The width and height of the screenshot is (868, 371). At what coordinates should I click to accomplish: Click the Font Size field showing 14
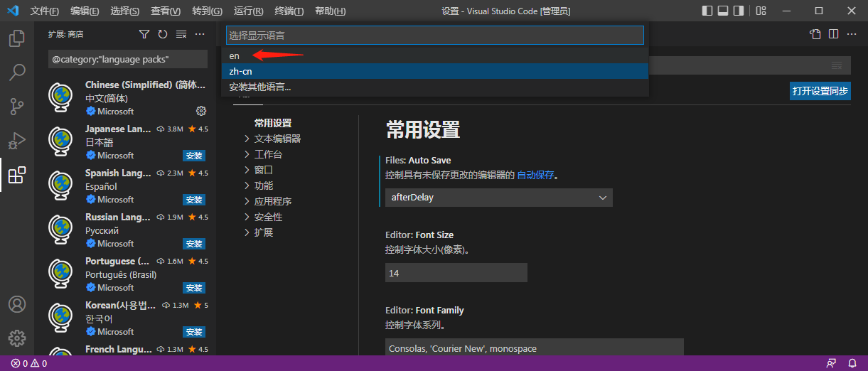click(456, 273)
